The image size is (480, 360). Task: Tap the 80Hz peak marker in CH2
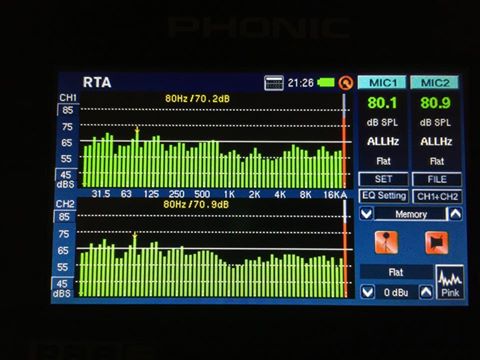(x=135, y=236)
